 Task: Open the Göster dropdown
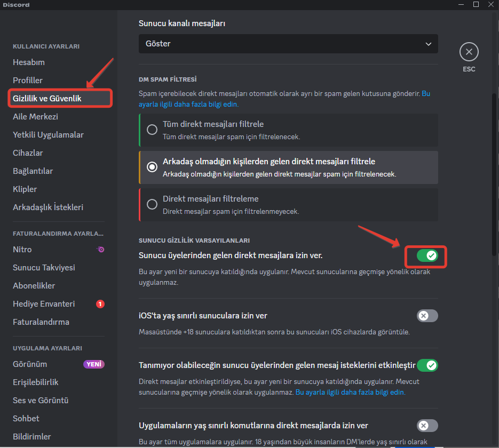pyautogui.click(x=288, y=44)
